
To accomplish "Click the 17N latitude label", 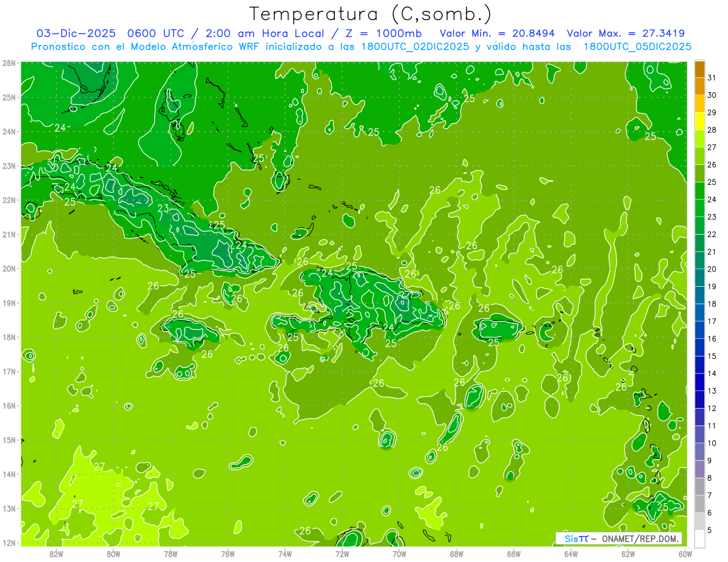I will click(x=9, y=371).
